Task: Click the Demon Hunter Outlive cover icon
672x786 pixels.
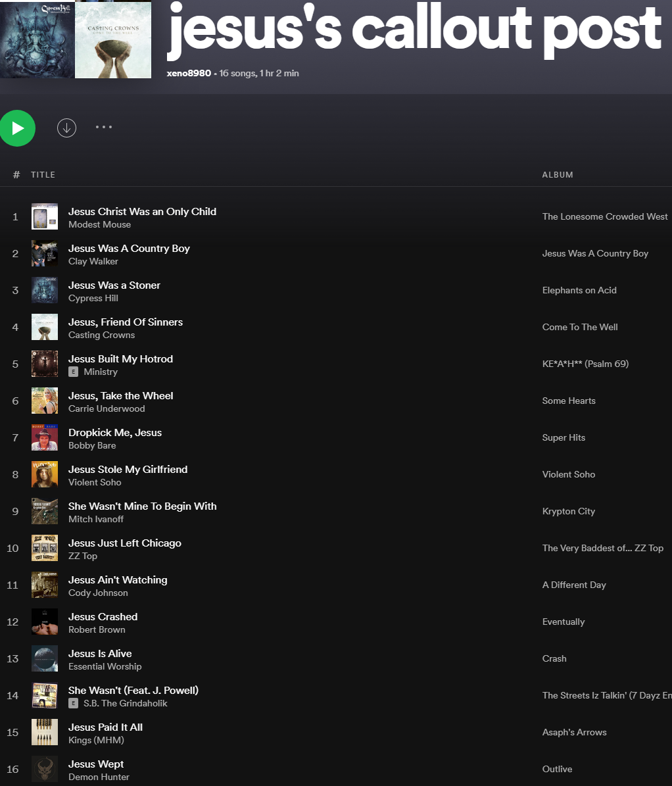Action: pyautogui.click(x=45, y=769)
